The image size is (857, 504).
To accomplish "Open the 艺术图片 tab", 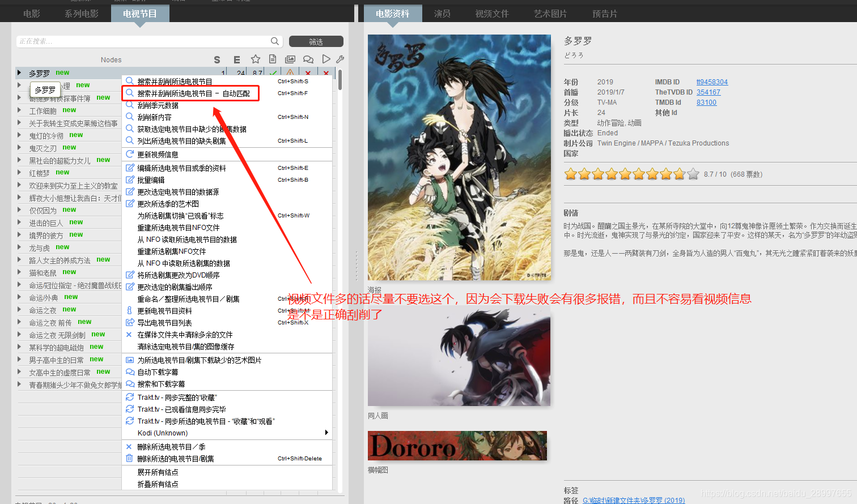I will tap(550, 14).
